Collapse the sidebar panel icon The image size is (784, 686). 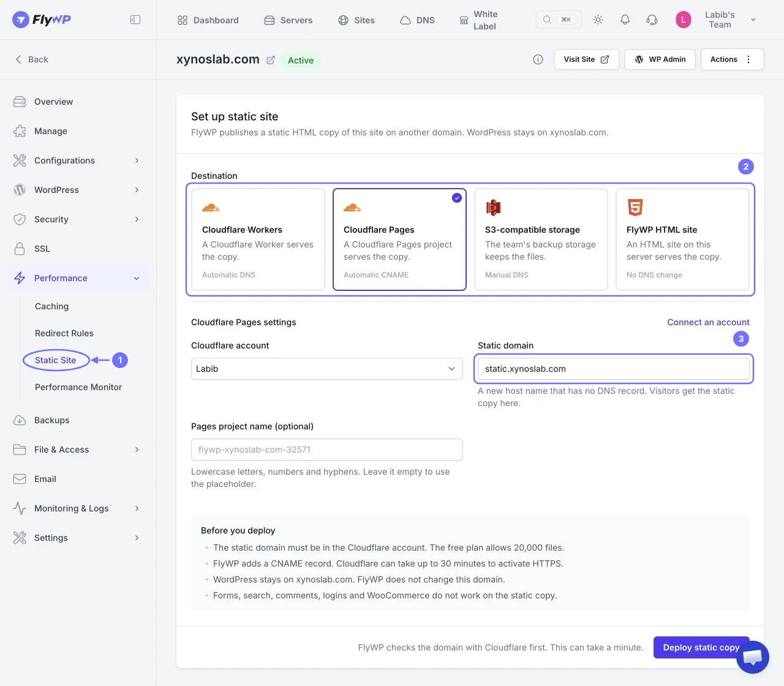click(x=135, y=20)
